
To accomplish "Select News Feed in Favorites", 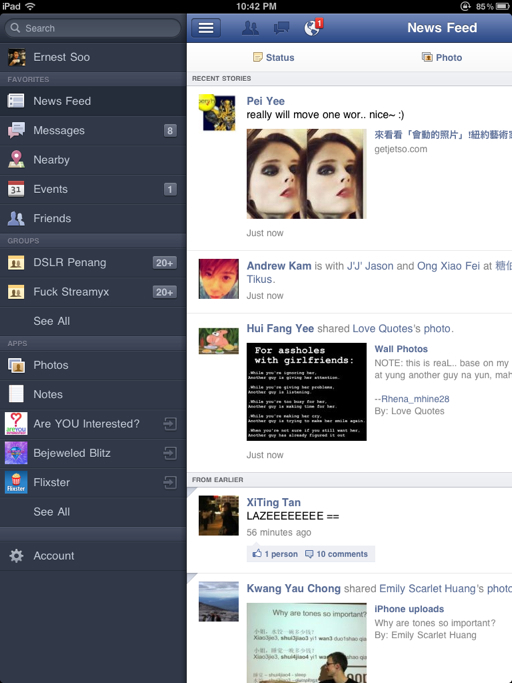I will tap(93, 101).
